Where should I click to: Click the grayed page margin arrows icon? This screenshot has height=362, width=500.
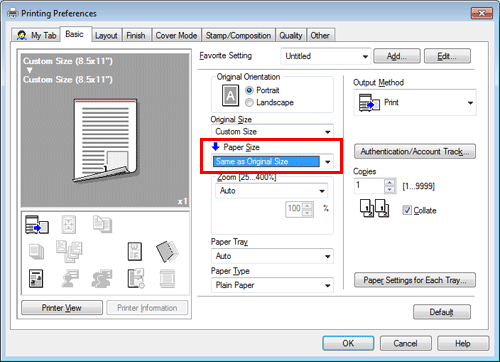(x=69, y=224)
